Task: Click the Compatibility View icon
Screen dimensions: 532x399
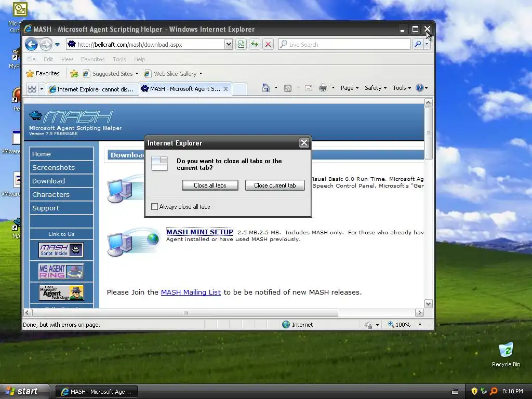Action: 241,44
